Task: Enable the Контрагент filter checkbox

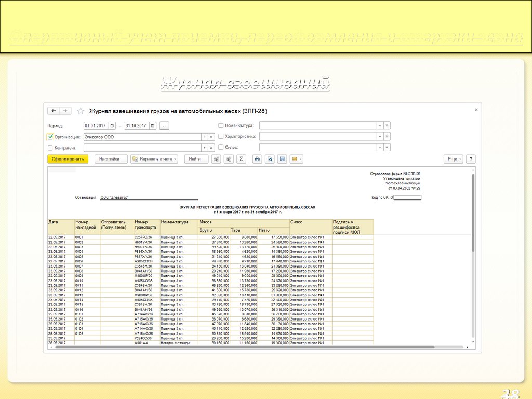Action: tap(50, 148)
